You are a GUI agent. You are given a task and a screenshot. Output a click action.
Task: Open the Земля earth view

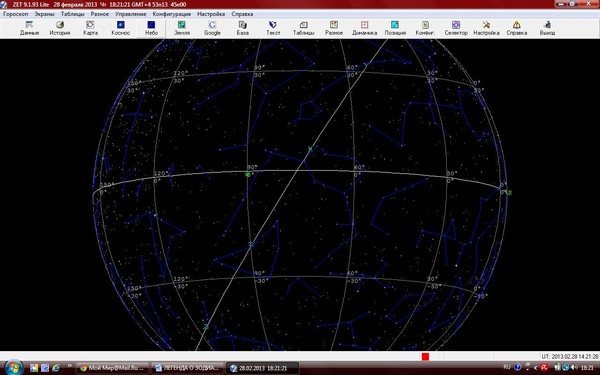coord(182,28)
